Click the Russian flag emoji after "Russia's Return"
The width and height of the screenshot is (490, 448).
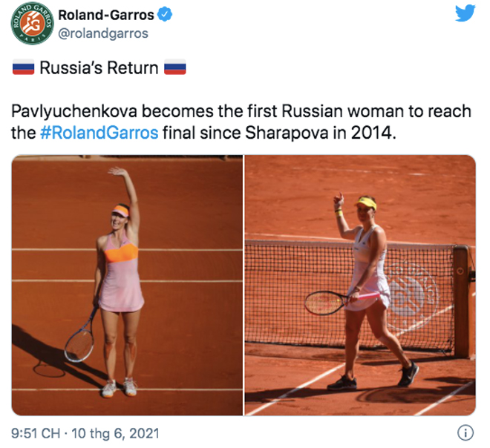(175, 67)
